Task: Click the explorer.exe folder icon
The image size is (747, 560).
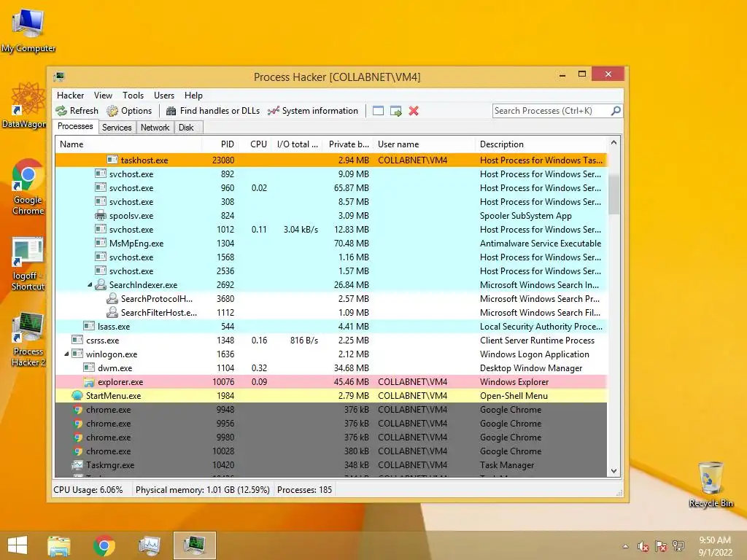Action: tap(89, 382)
